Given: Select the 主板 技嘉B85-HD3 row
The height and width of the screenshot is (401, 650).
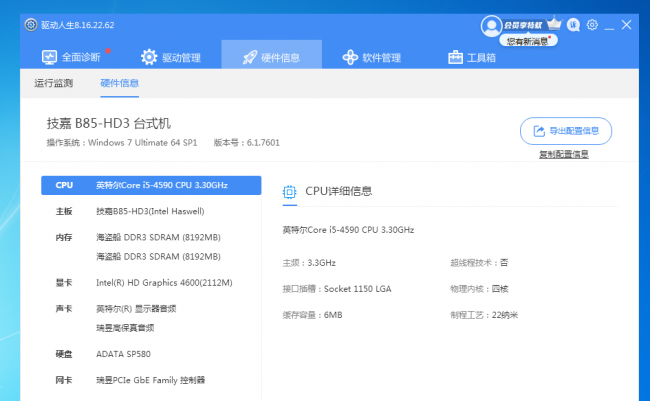Looking at the screenshot, I should click(x=151, y=211).
